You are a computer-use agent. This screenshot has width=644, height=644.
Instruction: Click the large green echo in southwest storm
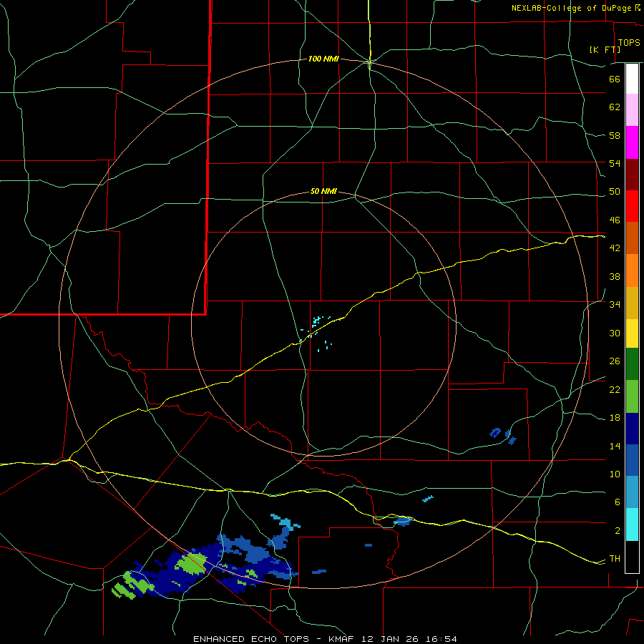coord(190,562)
